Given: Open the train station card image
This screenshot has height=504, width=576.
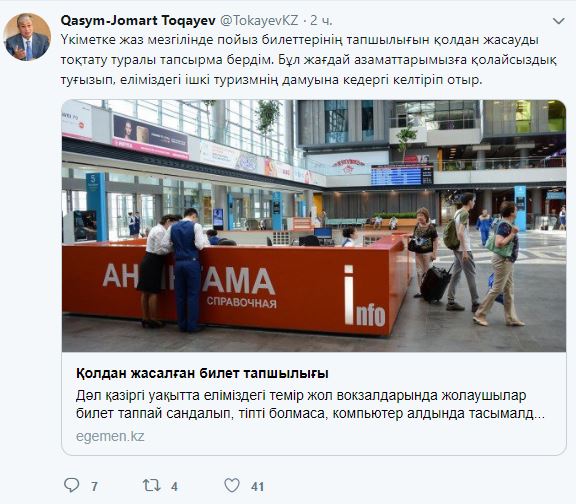Looking at the screenshot, I should pos(314,226).
